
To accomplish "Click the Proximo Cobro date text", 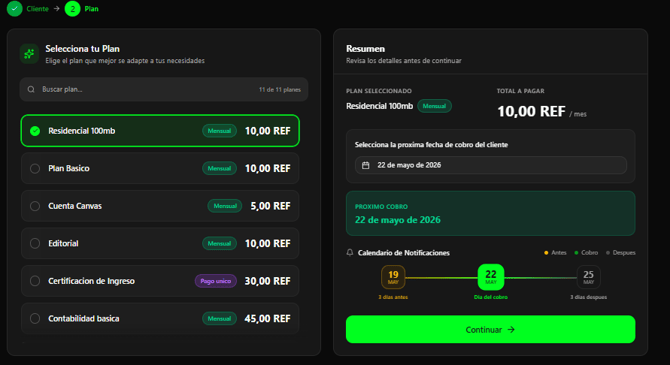I will click(x=397, y=220).
